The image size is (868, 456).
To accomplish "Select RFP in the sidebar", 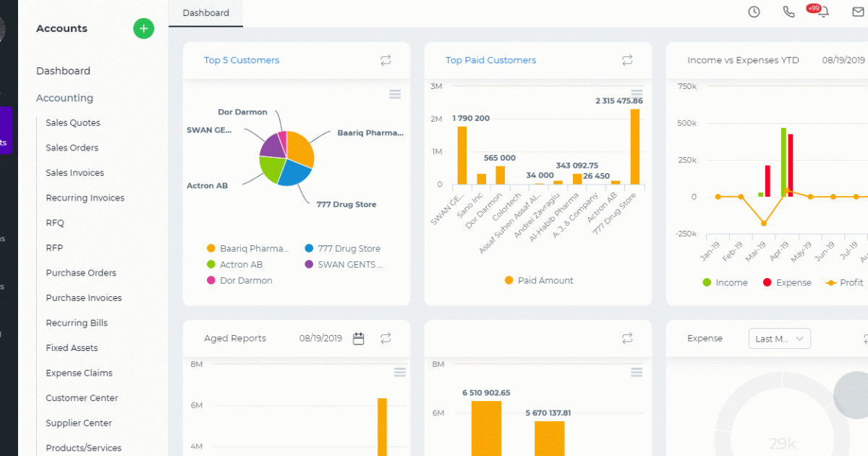I will [54, 248].
